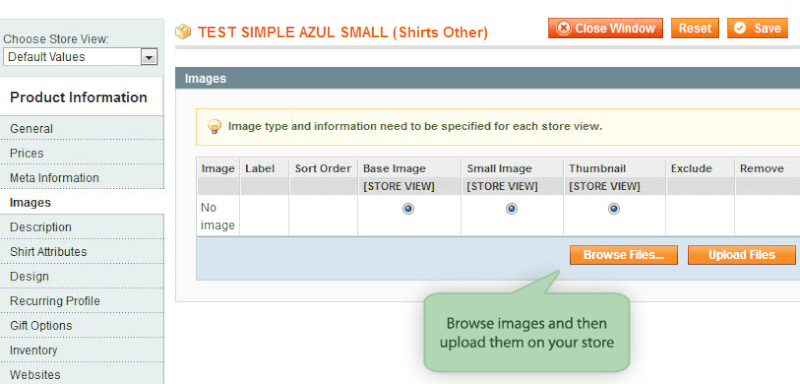Click the Upload Files button

point(741,255)
